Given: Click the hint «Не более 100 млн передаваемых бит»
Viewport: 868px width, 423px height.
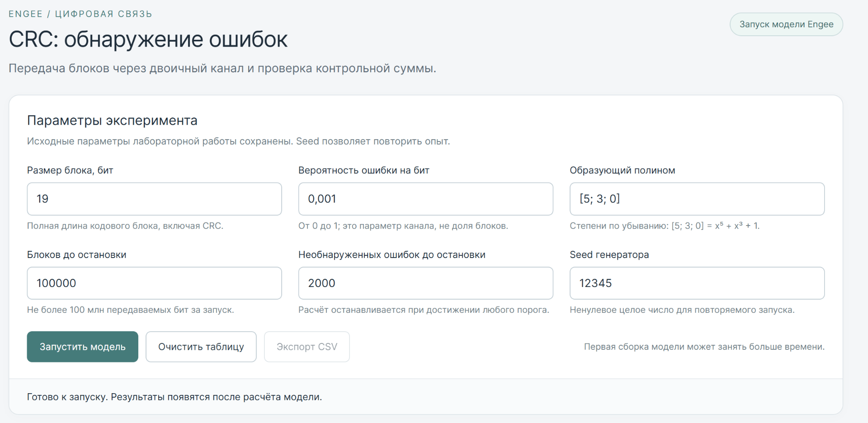Looking at the screenshot, I should [131, 310].
